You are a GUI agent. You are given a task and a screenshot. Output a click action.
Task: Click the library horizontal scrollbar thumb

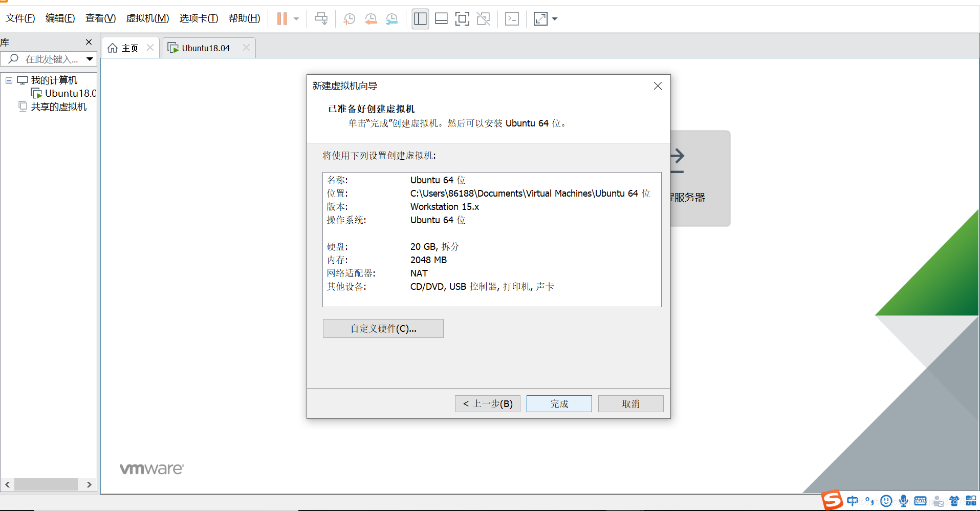tap(46, 484)
